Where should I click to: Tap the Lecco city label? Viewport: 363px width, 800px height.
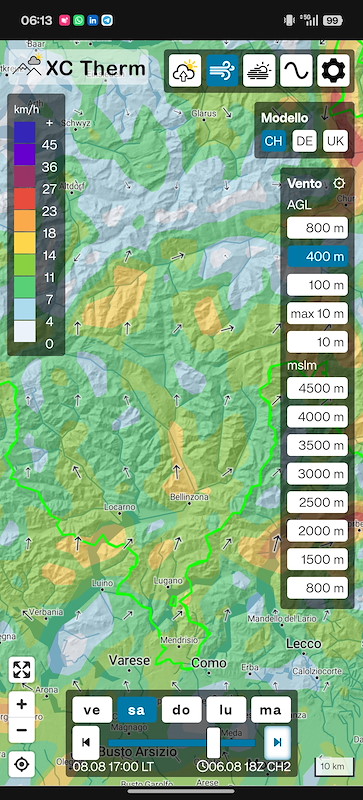click(303, 643)
